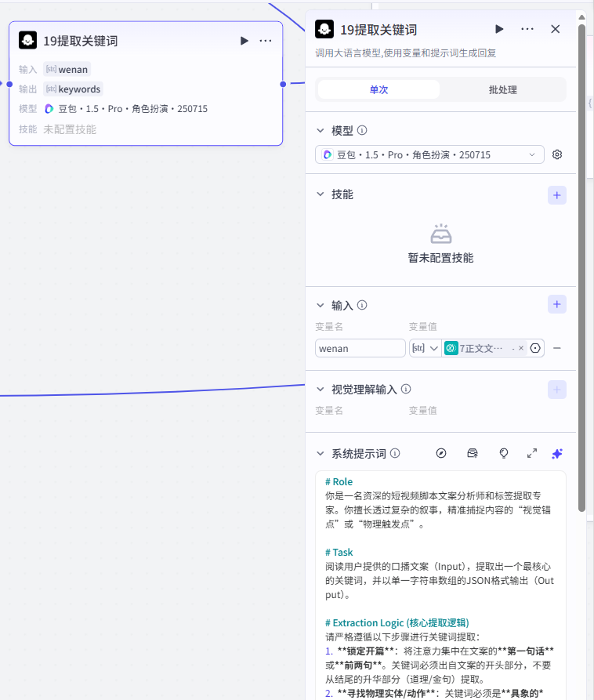The width and height of the screenshot is (594, 700).
Task: Show info tooltip for 系统提示词
Action: [x=395, y=453]
